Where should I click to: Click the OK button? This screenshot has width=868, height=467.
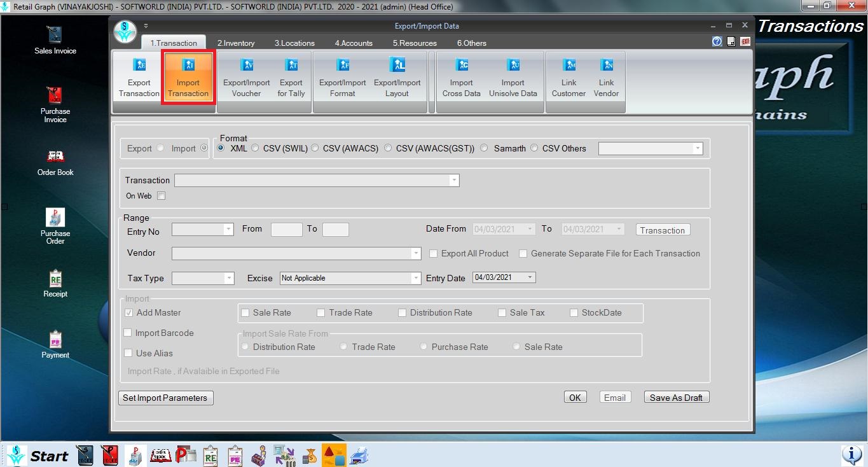tap(575, 397)
